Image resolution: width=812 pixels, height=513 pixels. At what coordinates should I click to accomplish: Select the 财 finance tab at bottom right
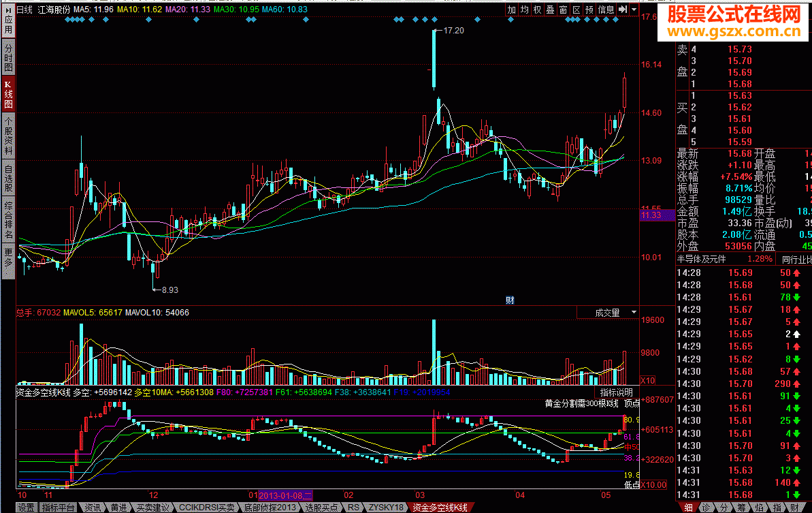click(794, 508)
